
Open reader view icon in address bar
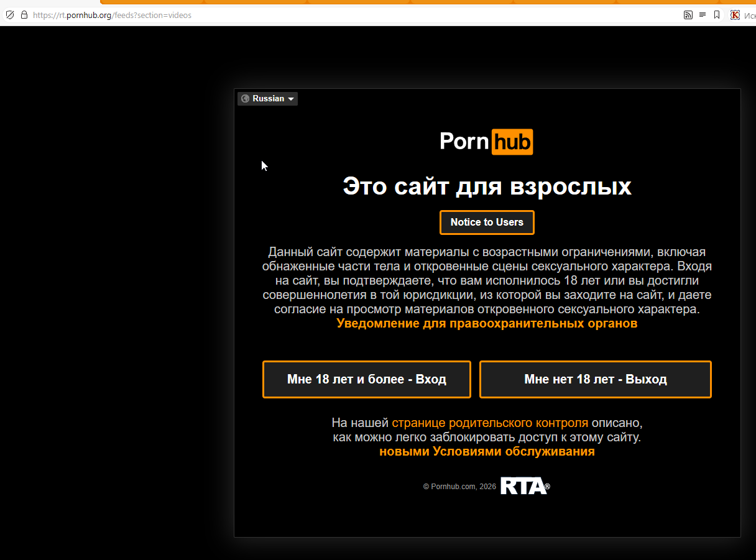(703, 15)
